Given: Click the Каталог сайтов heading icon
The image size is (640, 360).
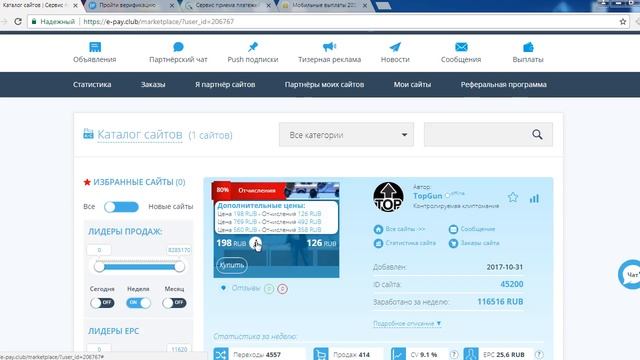Looking at the screenshot, I should click(x=88, y=134).
